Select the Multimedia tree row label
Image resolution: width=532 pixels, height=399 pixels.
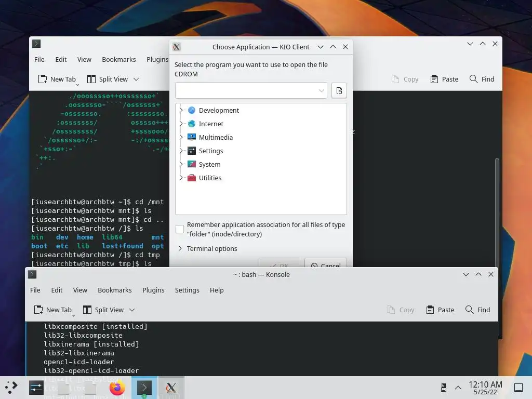[216, 137]
